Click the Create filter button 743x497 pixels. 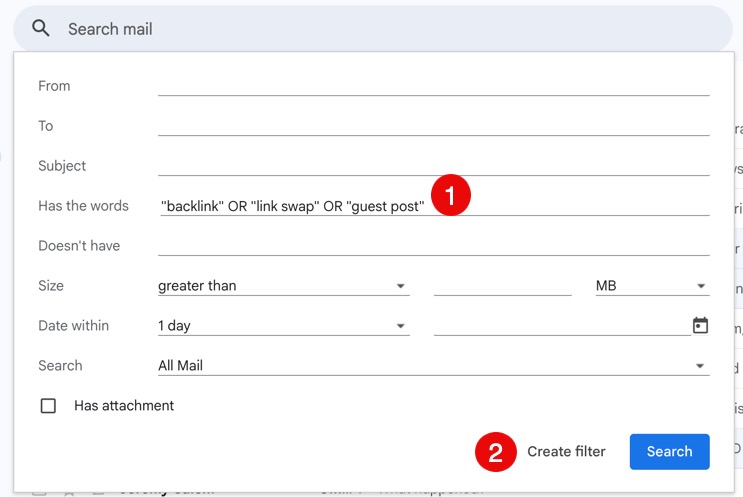point(566,452)
